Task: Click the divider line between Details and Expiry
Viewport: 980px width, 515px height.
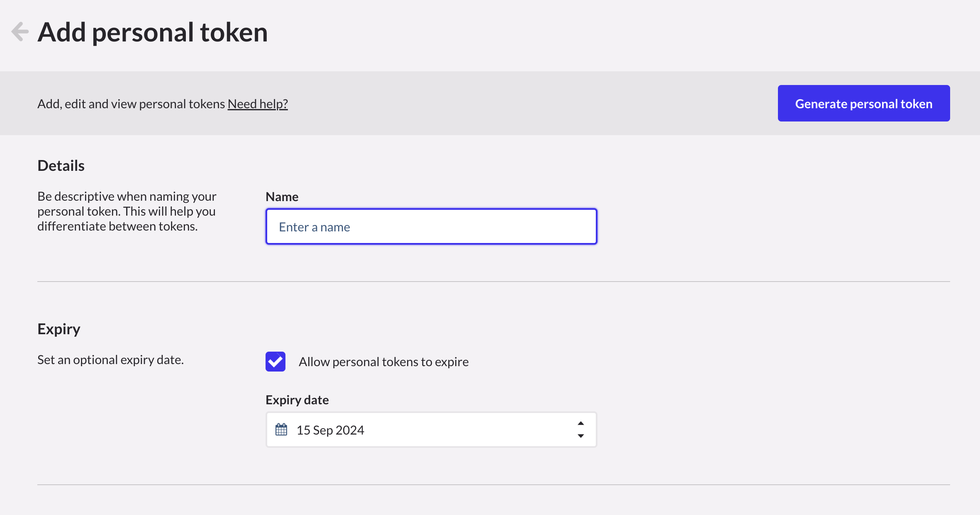Action: pos(494,282)
